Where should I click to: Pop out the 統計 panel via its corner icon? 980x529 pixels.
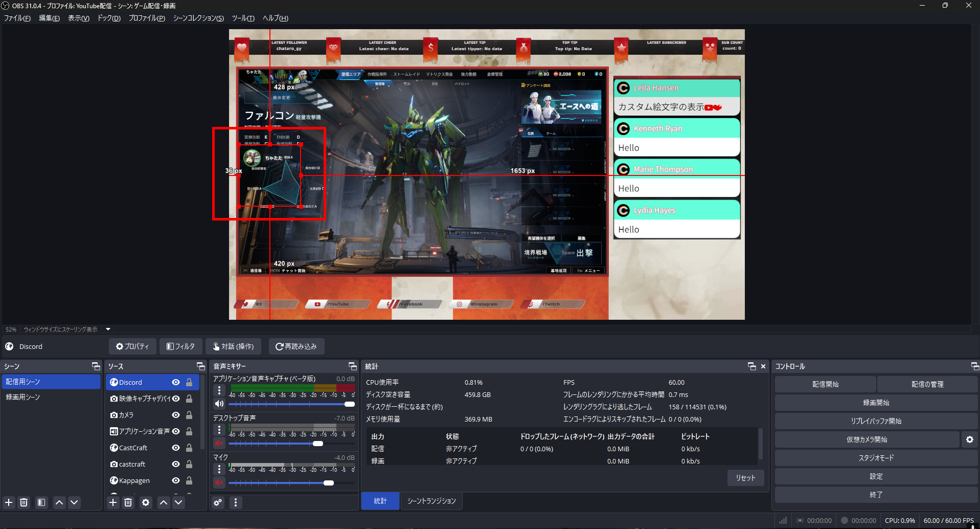(751, 366)
